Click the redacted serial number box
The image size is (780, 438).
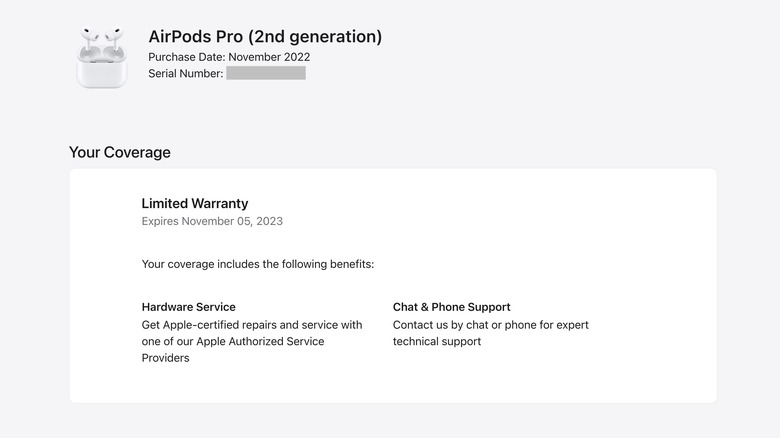point(266,73)
